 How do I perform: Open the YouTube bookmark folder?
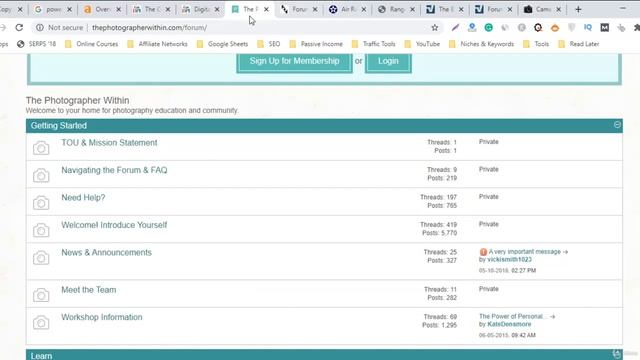click(422, 44)
